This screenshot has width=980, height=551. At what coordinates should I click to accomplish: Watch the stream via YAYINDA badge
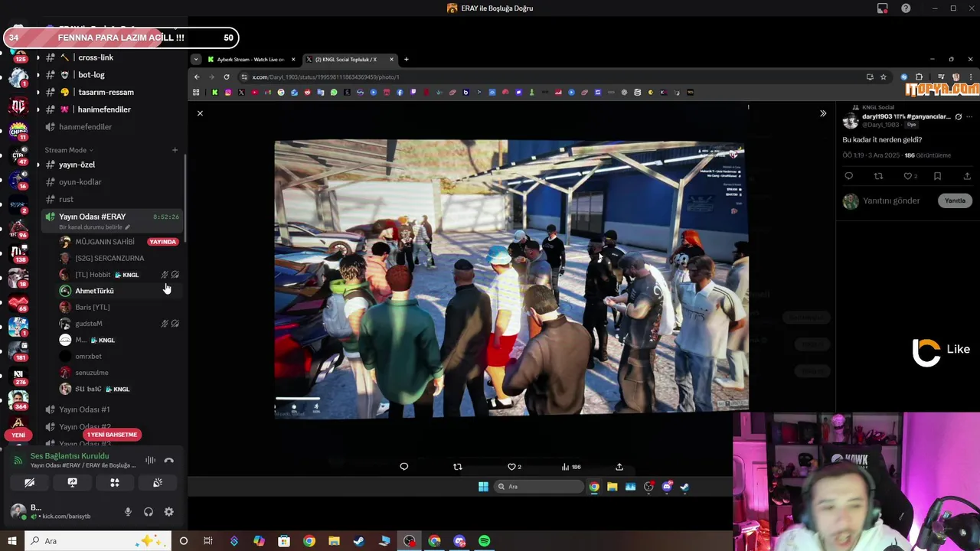[x=162, y=242]
